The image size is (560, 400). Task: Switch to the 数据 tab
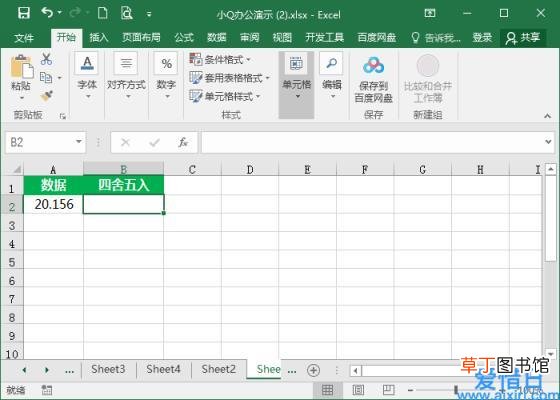coord(216,38)
